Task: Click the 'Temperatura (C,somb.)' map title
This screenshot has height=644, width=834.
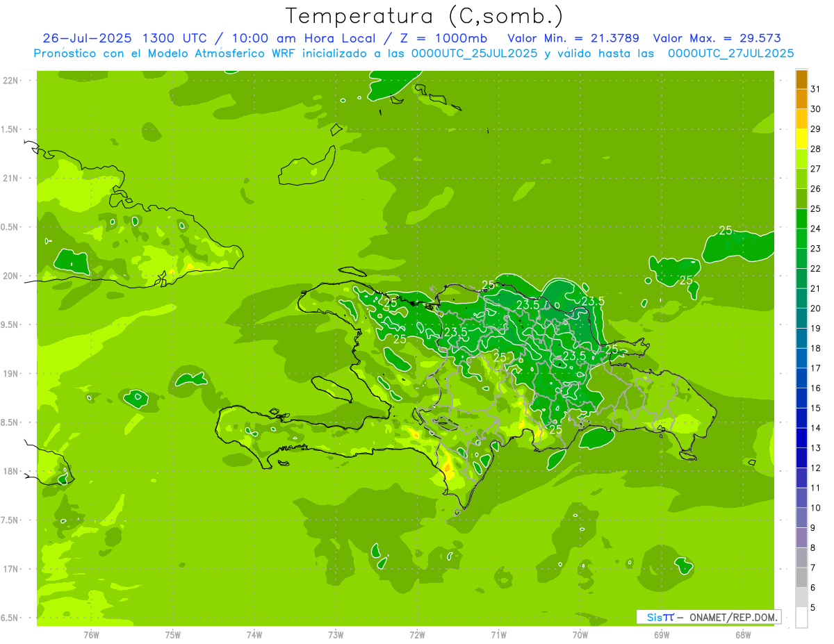Action: point(425,16)
